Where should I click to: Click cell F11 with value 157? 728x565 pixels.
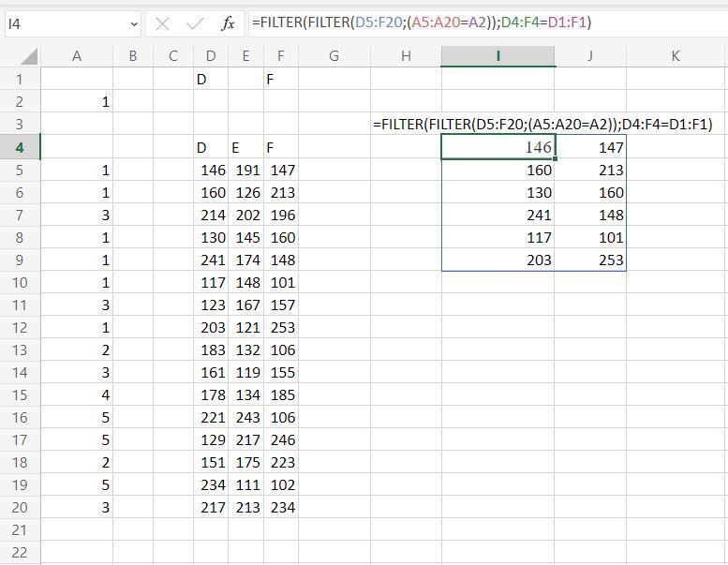pos(281,305)
